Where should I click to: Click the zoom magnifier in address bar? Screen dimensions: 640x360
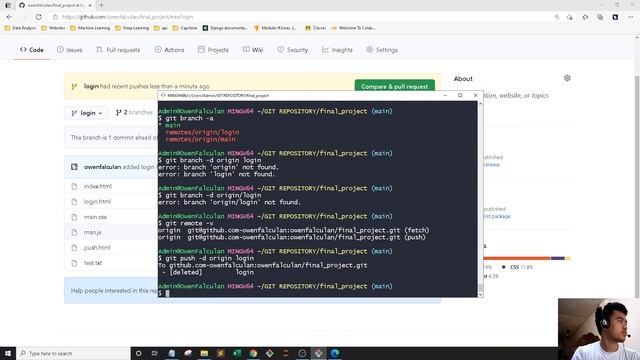pyautogui.click(x=557, y=17)
